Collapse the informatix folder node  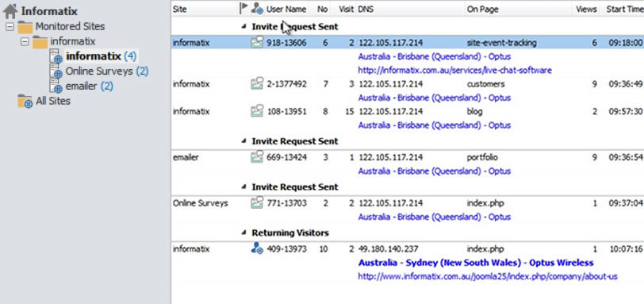click(25, 41)
